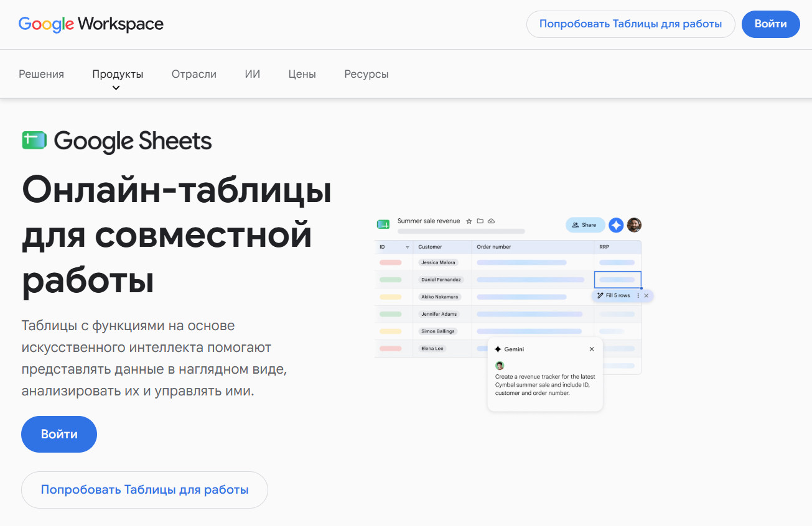Star the Summer sale revenue document

tap(469, 221)
